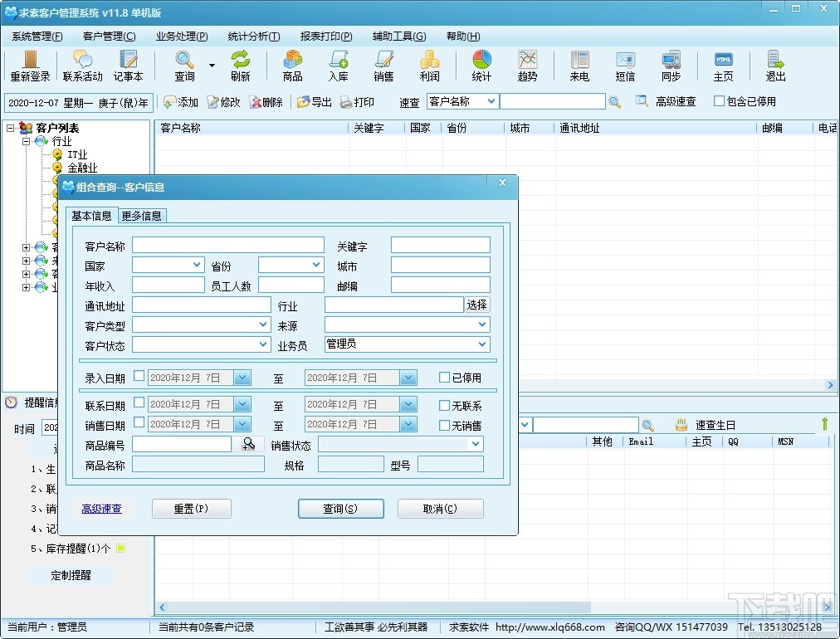Open the 统计分析 menu
This screenshot has height=639, width=840.
pyautogui.click(x=252, y=36)
